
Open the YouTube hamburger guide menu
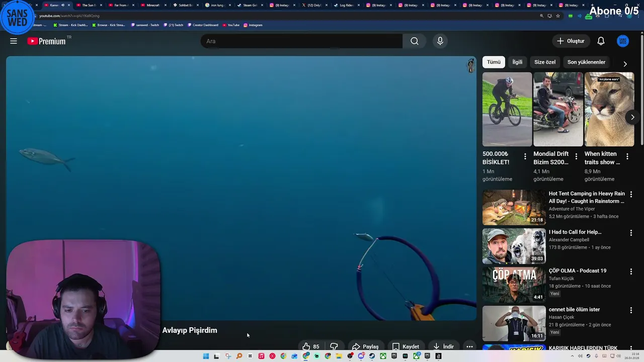tap(14, 41)
